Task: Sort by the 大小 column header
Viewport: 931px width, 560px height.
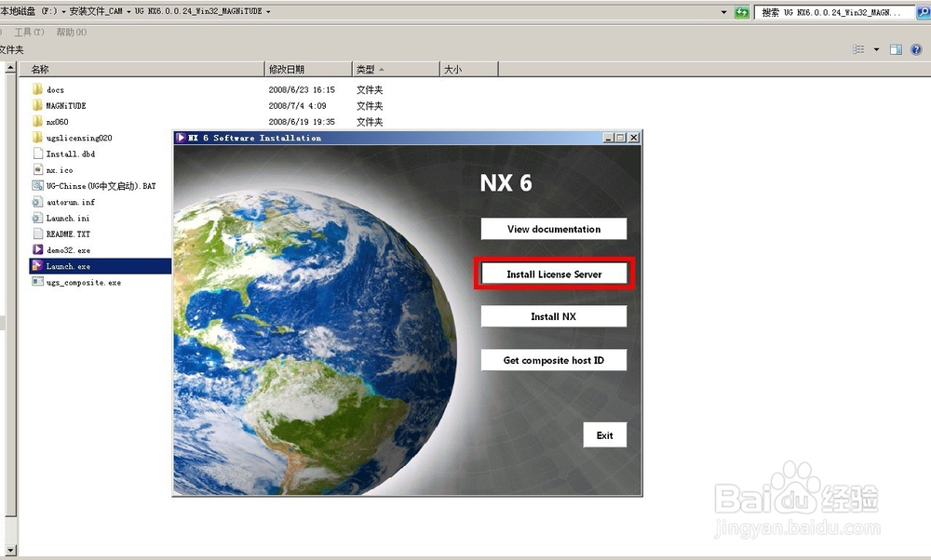Action: pos(469,70)
